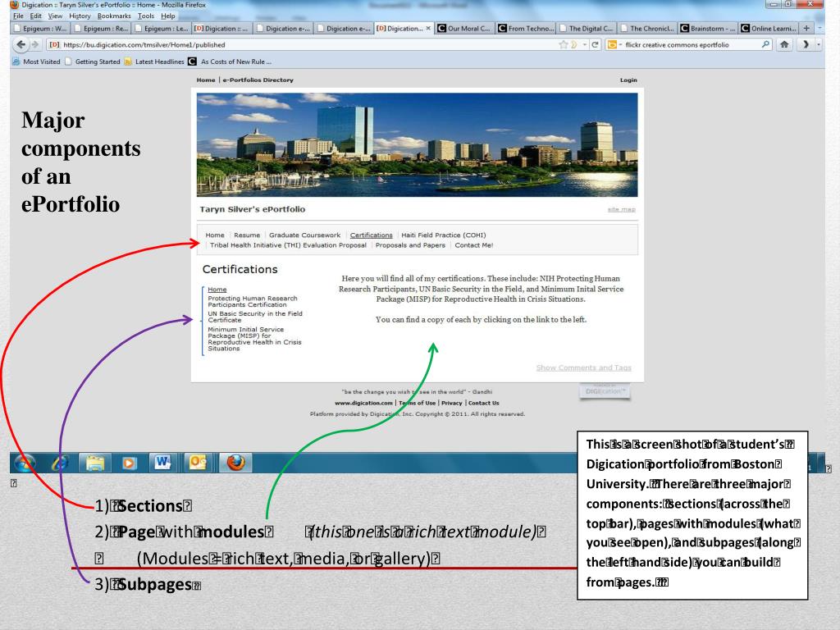
Task: Click the Login link
Action: [628, 80]
